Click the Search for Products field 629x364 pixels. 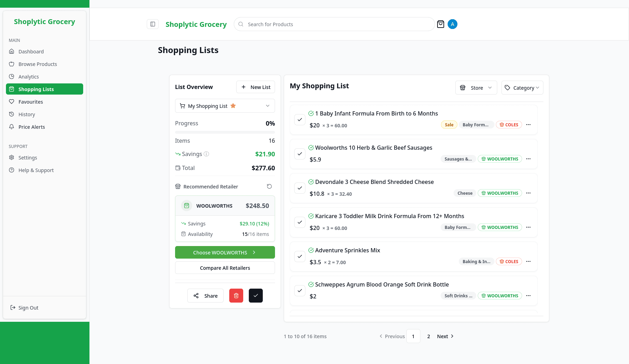pos(334,24)
